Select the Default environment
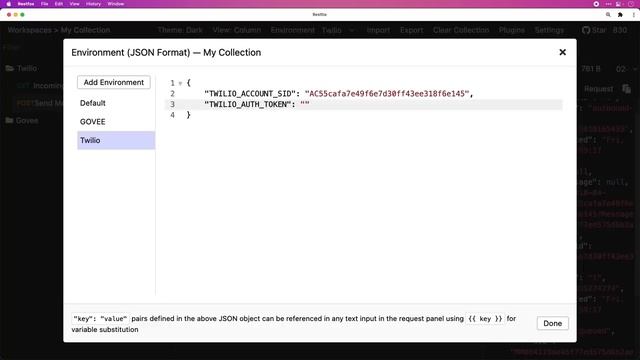Image resolution: width=640 pixels, height=360 pixels. pyautogui.click(x=116, y=103)
